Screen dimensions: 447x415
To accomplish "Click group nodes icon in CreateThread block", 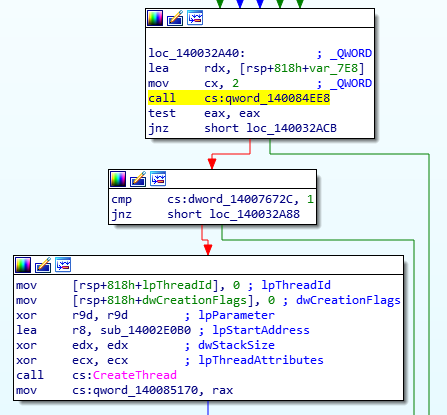I will coord(63,265).
